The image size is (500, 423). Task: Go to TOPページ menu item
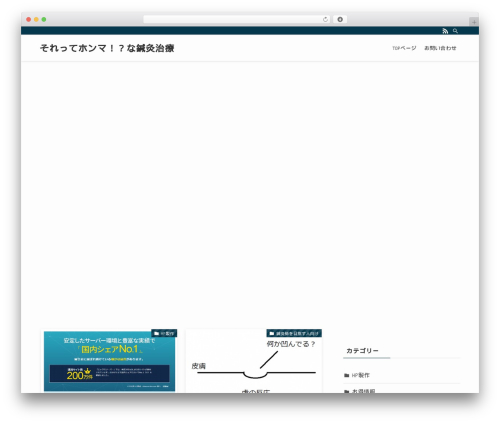point(404,48)
